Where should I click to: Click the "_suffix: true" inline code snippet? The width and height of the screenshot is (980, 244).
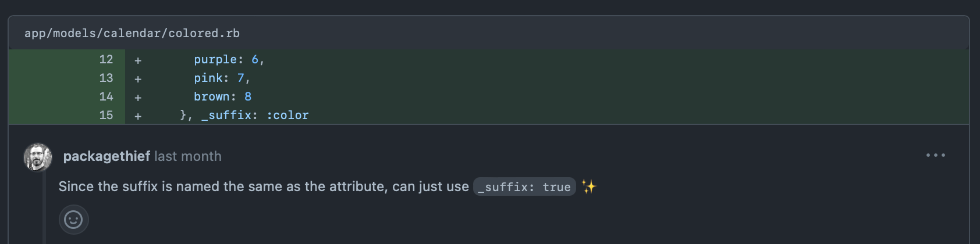tap(524, 186)
